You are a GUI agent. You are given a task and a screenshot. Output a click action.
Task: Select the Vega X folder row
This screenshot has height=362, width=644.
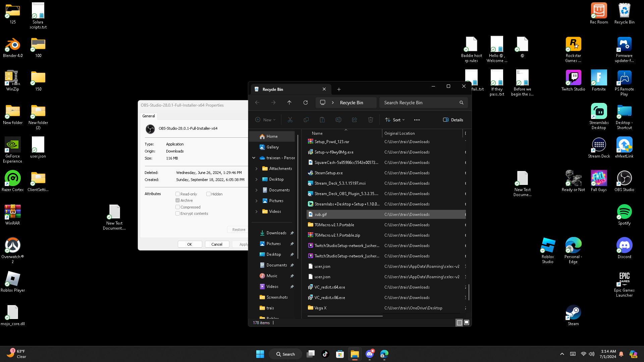pos(386,308)
